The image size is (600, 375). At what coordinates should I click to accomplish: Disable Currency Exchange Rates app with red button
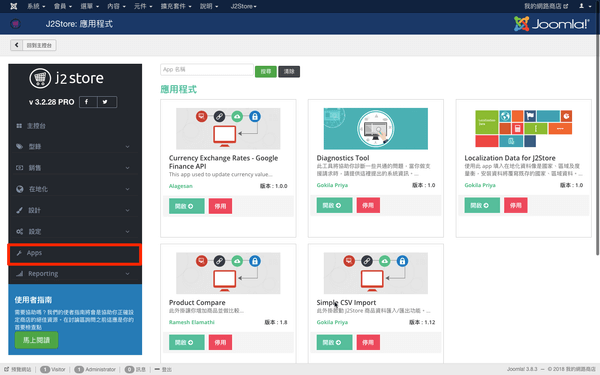220,206
